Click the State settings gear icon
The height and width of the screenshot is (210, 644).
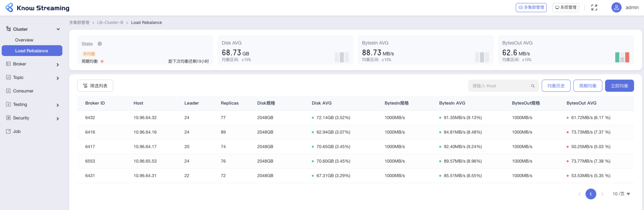tap(100, 44)
